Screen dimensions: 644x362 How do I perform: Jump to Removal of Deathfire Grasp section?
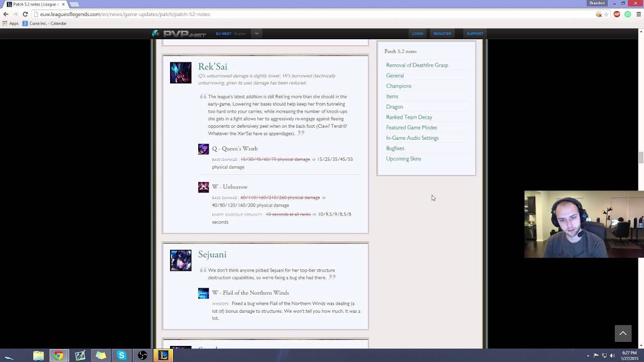417,65
